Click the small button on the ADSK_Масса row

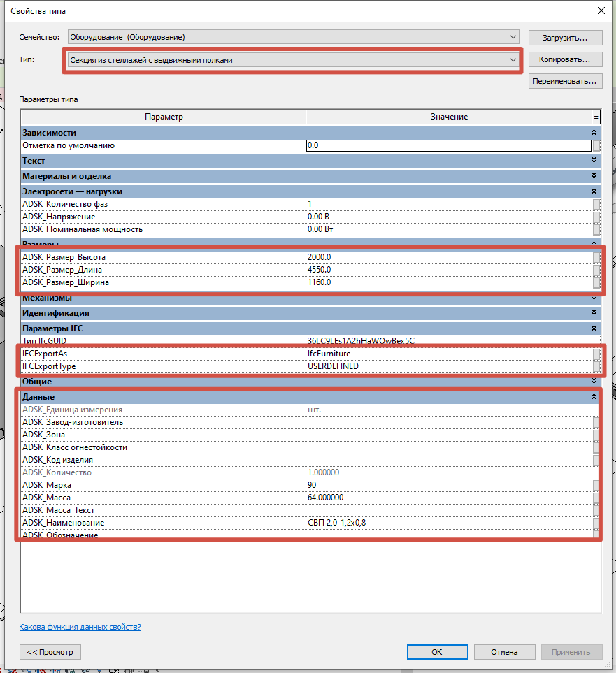[x=596, y=498]
